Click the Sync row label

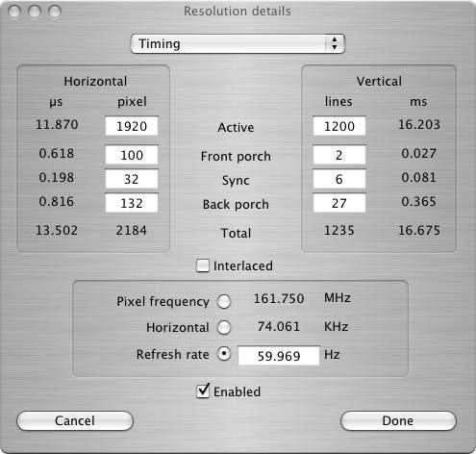point(236,181)
